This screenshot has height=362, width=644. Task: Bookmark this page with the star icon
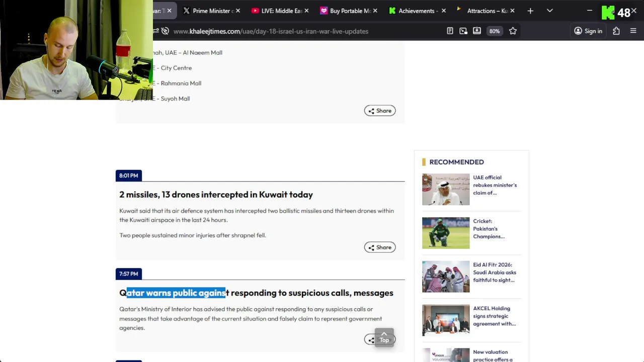513,31
